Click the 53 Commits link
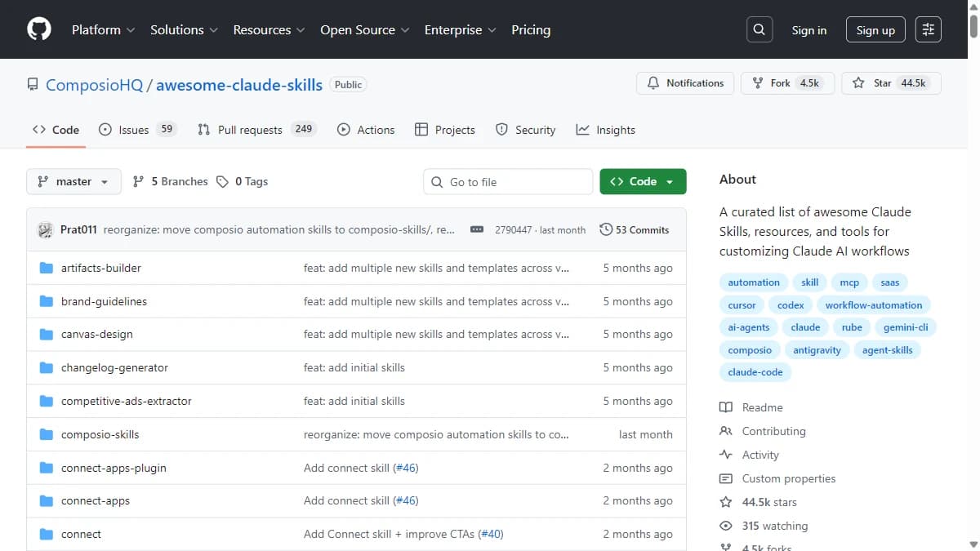This screenshot has height=551, width=980. pos(635,229)
